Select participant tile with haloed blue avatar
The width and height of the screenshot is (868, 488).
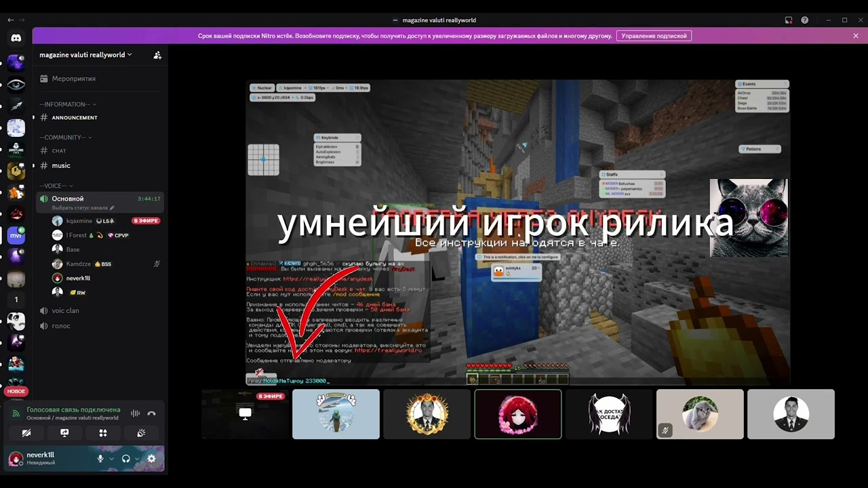point(336,414)
